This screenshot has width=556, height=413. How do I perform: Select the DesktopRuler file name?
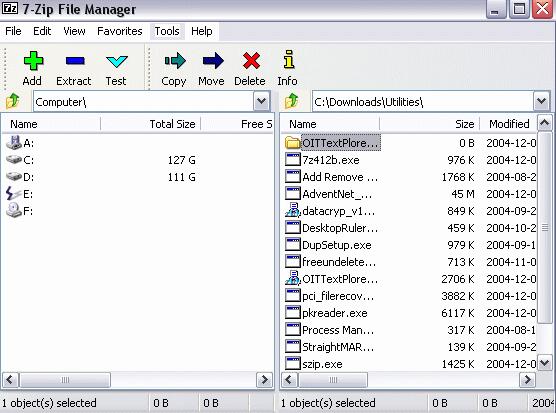[x=340, y=228]
